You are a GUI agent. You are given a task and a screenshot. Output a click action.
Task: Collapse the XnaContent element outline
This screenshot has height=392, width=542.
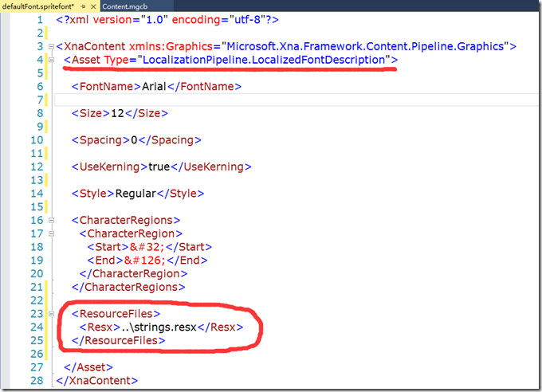53,46
